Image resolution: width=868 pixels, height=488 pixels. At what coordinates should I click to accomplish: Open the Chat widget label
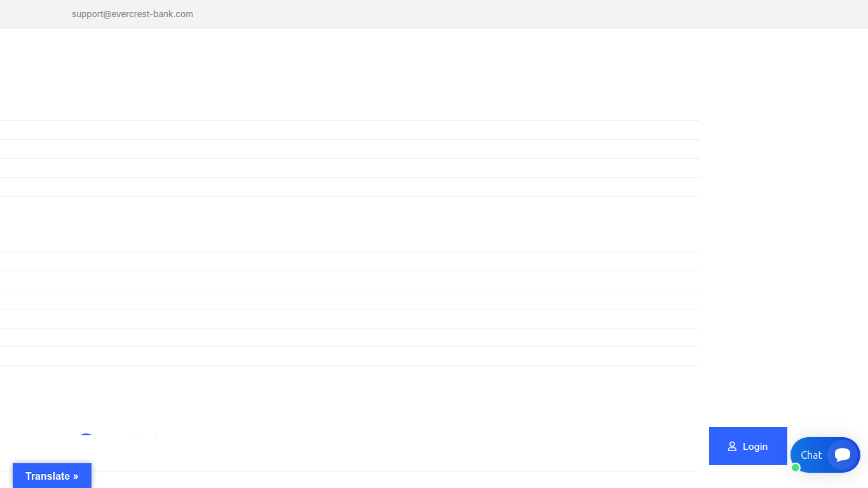click(811, 455)
